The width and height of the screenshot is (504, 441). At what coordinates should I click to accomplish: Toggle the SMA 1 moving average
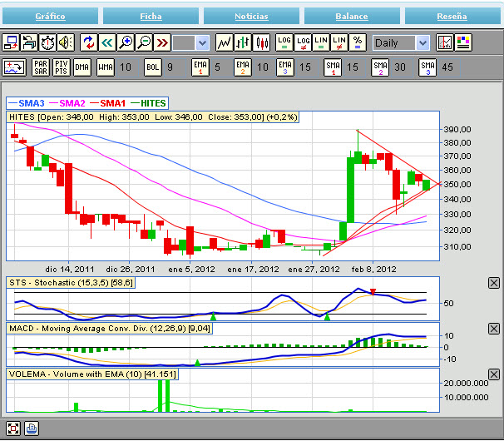coord(333,67)
